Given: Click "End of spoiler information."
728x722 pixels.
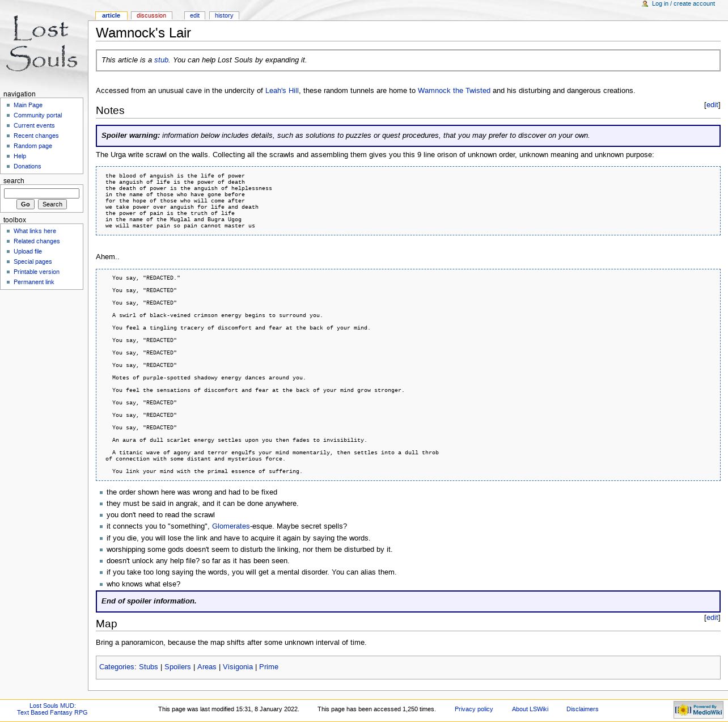Looking at the screenshot, I should 149,601.
